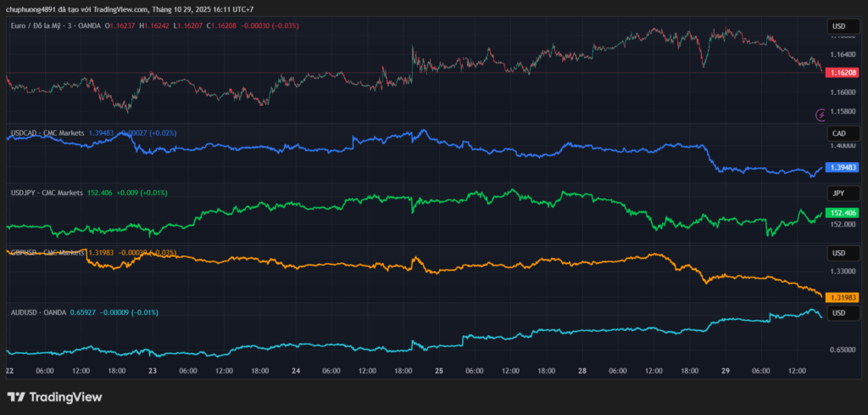The height and width of the screenshot is (415, 868).
Task: Select the AUDUSD OANDA legend
Action: coord(37,312)
